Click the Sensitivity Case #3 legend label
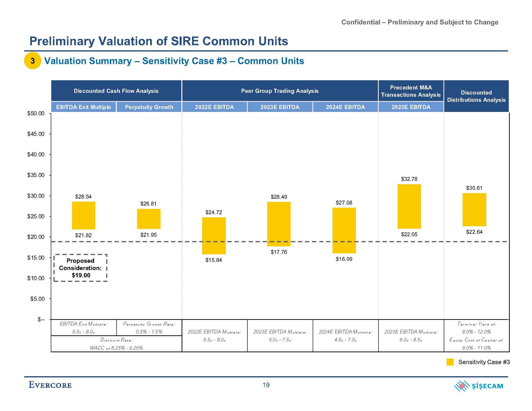Image resolution: width=532 pixels, height=411 pixels. point(484,362)
